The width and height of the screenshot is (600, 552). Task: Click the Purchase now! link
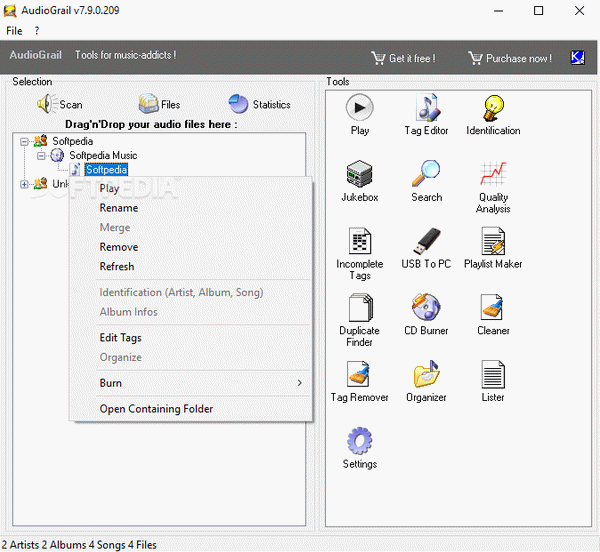point(510,58)
